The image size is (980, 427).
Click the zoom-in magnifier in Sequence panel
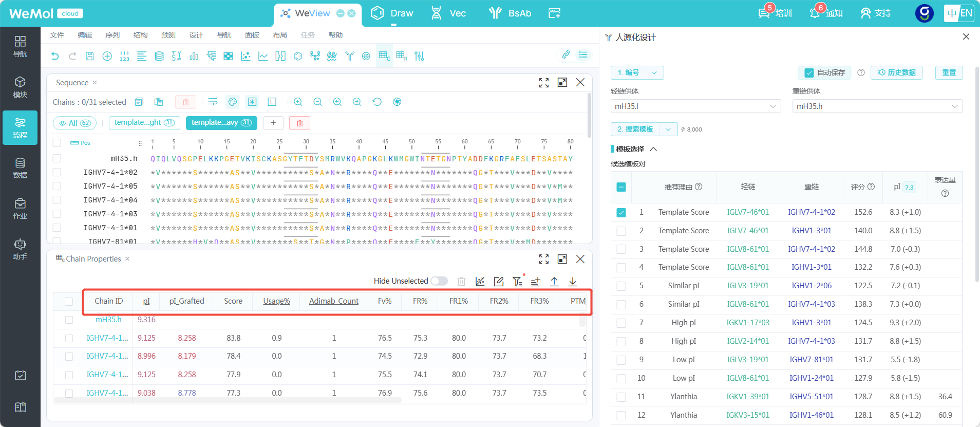298,102
